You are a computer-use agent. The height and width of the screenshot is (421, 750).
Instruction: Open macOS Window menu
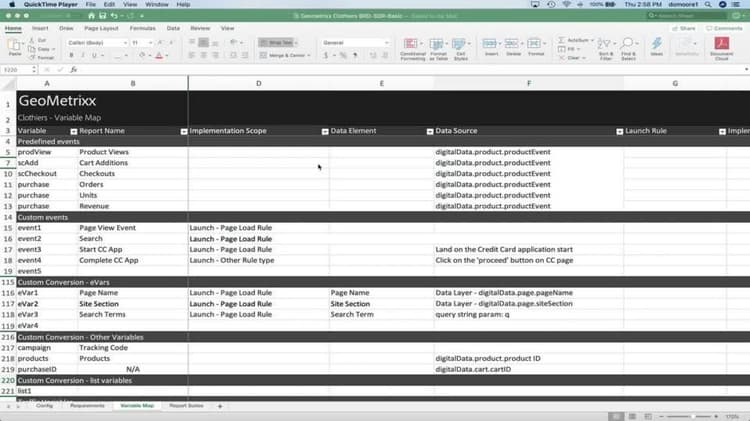pos(156,4)
